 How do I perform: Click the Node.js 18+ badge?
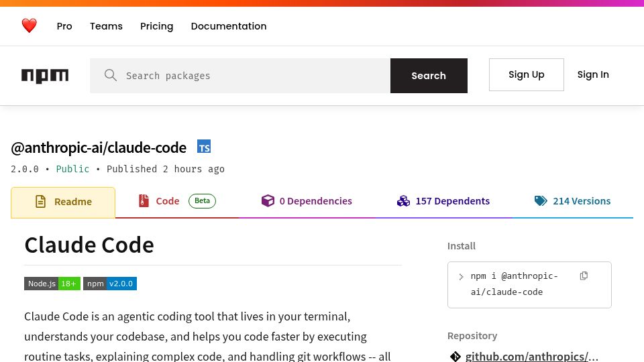52,284
